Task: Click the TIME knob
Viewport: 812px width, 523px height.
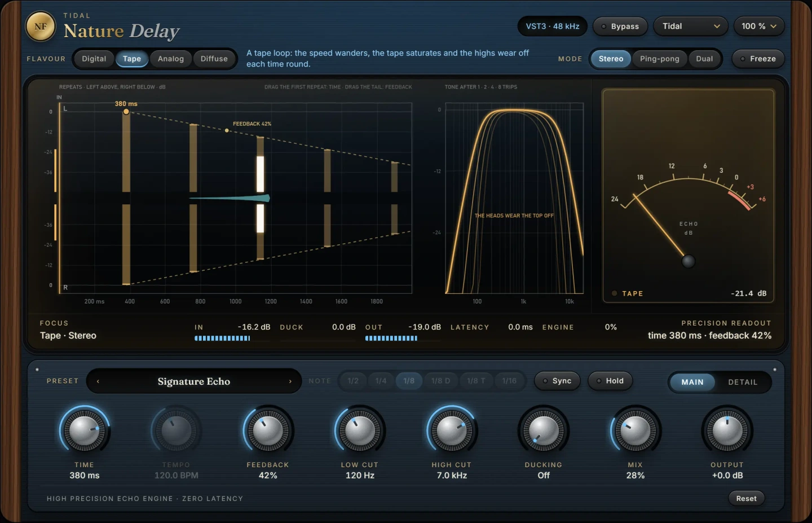Action: (x=85, y=431)
